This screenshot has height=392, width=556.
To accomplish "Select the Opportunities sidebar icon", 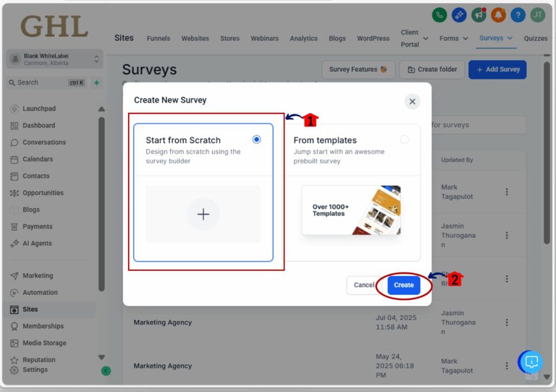I will [15, 193].
